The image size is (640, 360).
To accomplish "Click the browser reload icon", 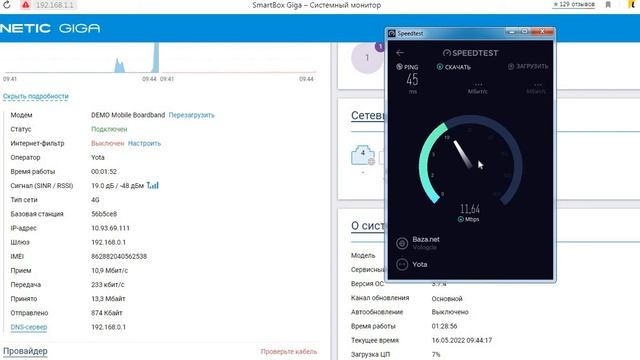I will point(7,5).
